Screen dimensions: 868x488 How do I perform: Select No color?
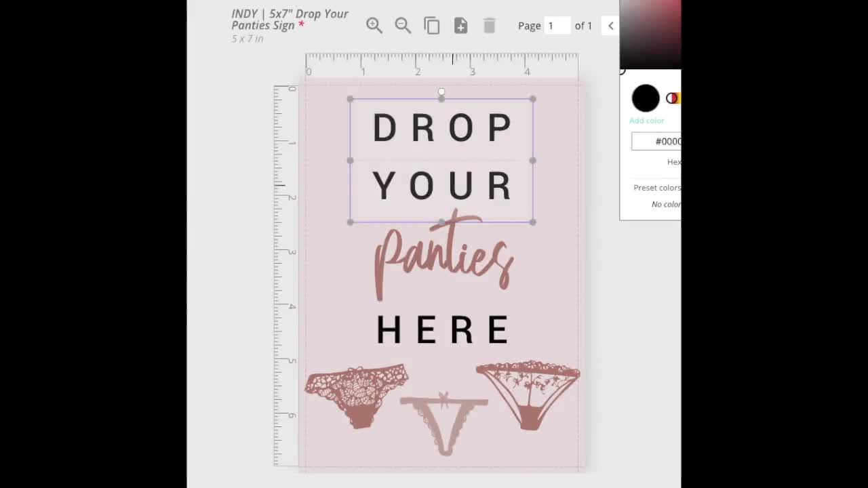(x=665, y=204)
